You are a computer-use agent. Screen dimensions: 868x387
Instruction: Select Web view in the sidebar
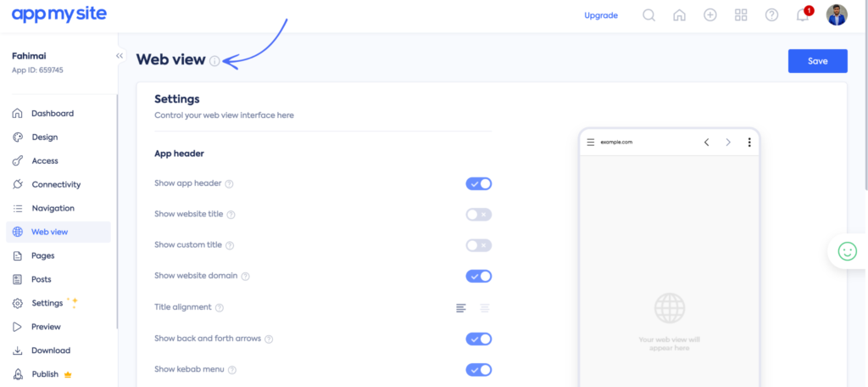click(x=58, y=233)
